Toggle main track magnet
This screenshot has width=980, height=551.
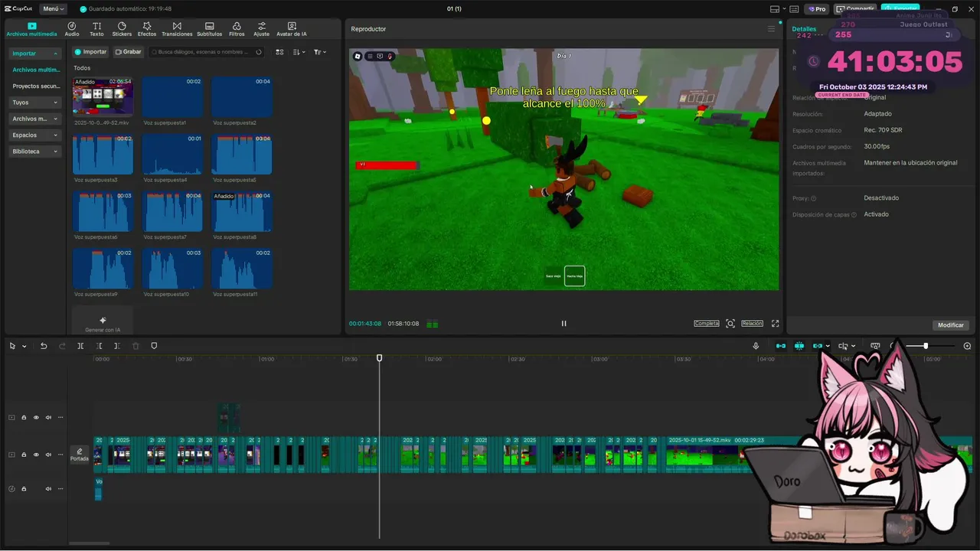pyautogui.click(x=780, y=346)
